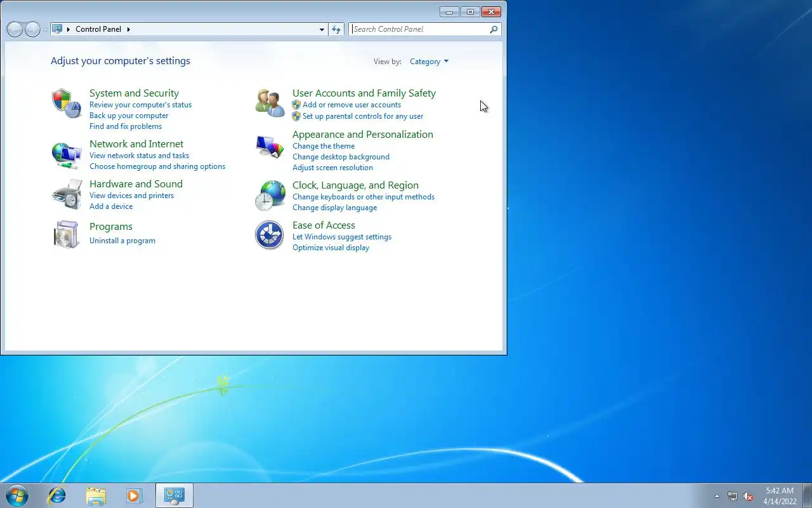812x508 pixels.
Task: Open the System and Security shield icon
Action: (x=67, y=104)
